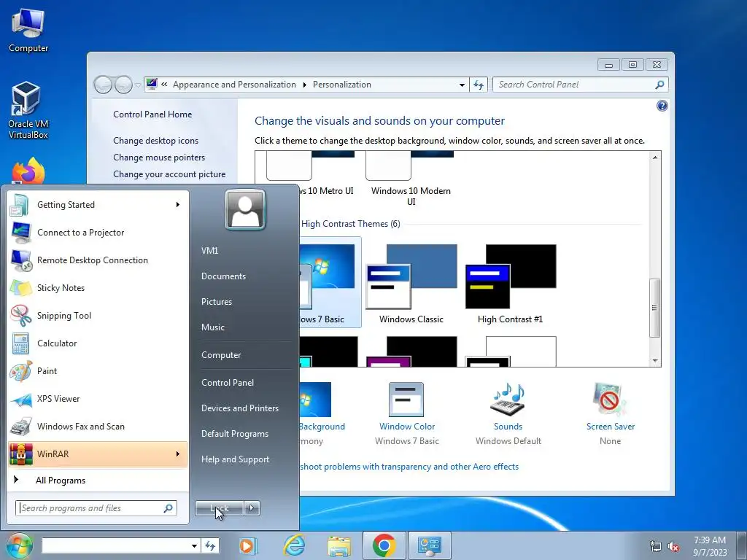Open address bar history dropdown
This screenshot has height=560, width=747.
462,85
